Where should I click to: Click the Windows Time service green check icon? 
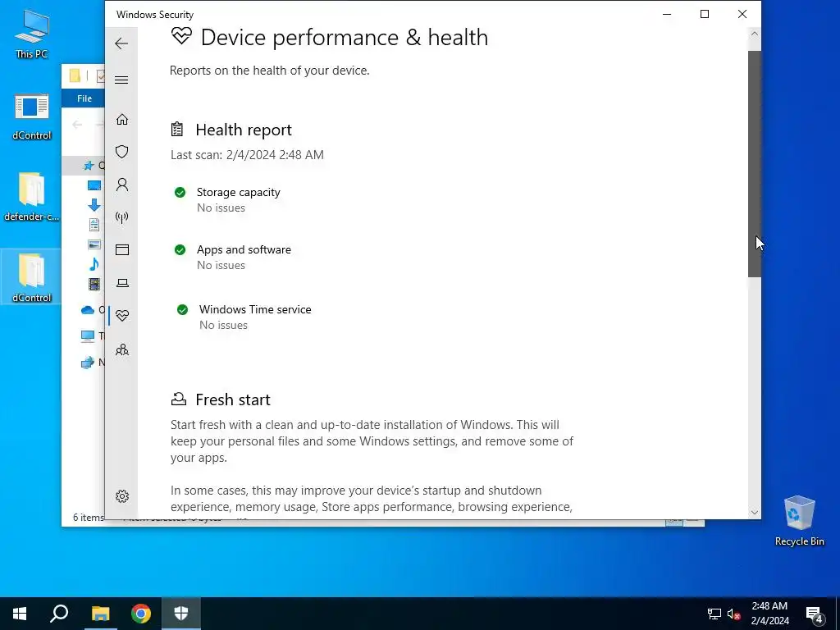[x=183, y=309]
